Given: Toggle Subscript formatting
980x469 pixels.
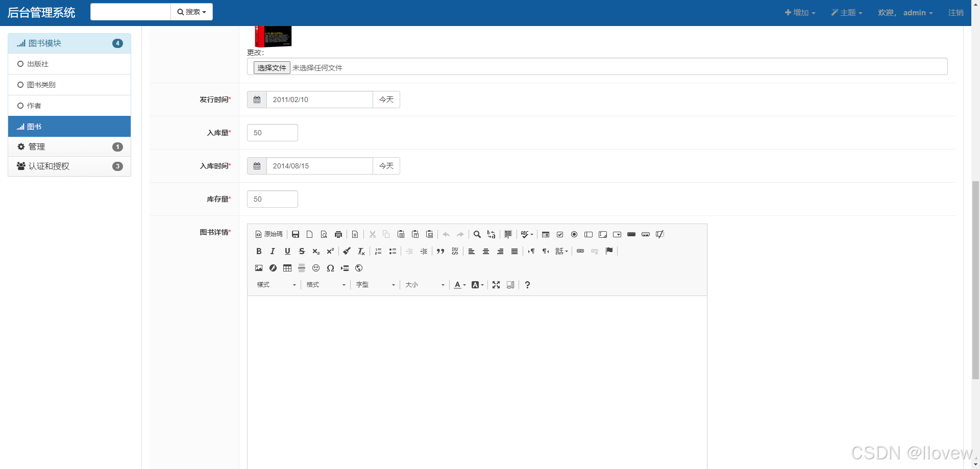Looking at the screenshot, I should coord(316,251).
